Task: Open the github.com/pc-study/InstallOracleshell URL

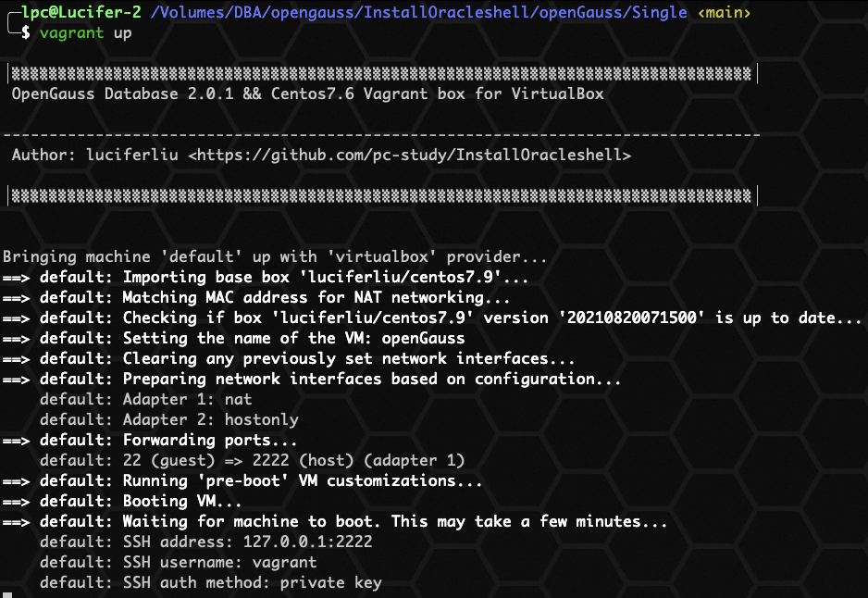Action: [x=410, y=155]
